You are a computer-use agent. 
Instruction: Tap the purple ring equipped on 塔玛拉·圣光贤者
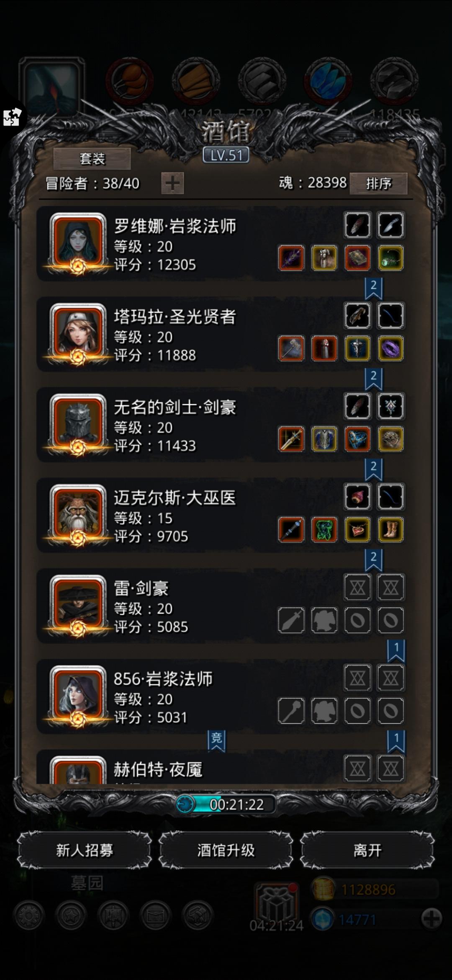coord(390,348)
